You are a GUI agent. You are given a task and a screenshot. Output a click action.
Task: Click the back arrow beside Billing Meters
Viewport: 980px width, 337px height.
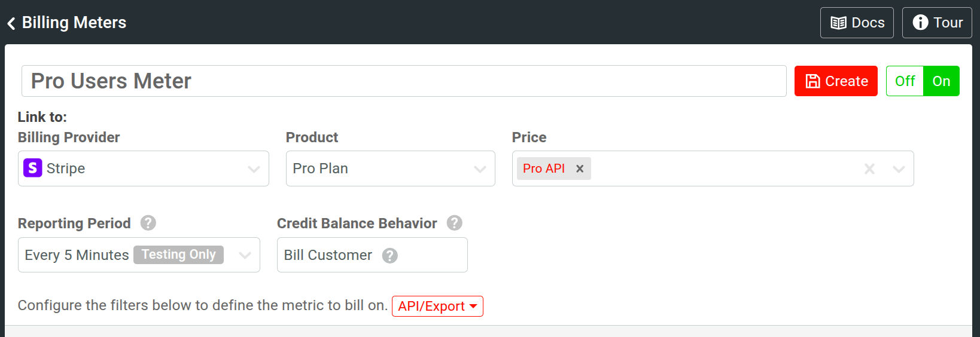point(11,23)
